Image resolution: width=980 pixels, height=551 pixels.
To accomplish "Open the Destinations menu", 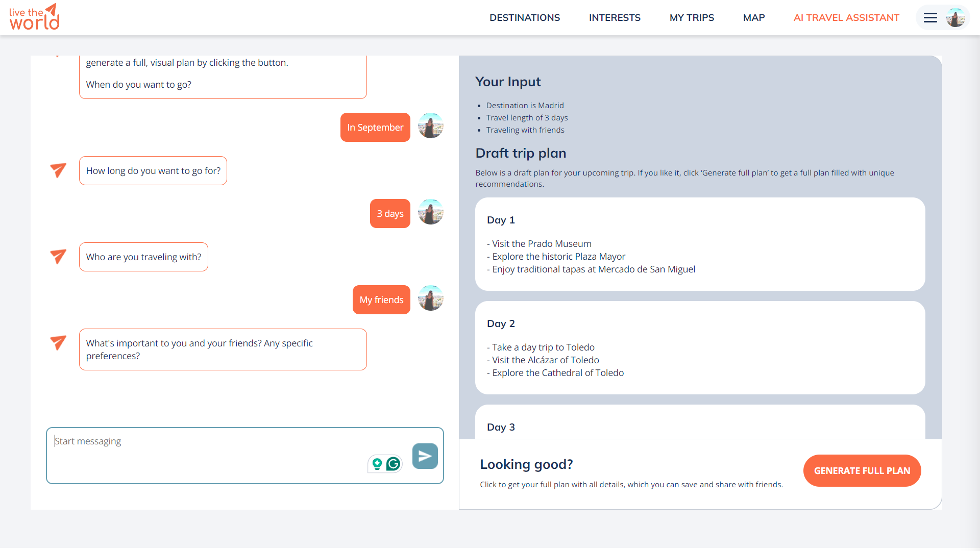I will [524, 18].
